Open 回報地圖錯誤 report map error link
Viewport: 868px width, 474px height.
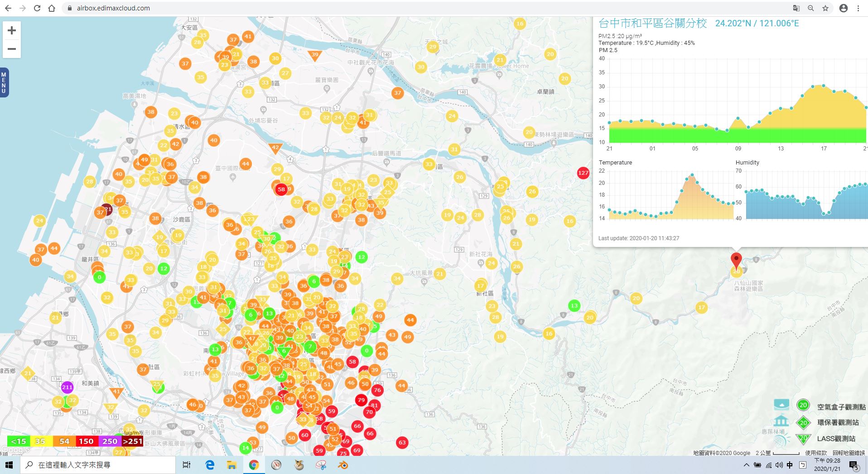[x=849, y=453]
